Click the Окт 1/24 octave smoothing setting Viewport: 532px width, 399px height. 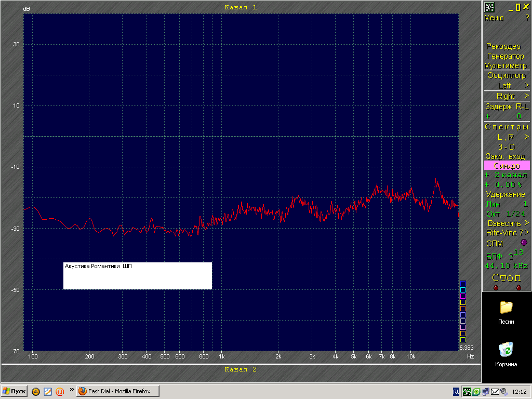(x=506, y=214)
